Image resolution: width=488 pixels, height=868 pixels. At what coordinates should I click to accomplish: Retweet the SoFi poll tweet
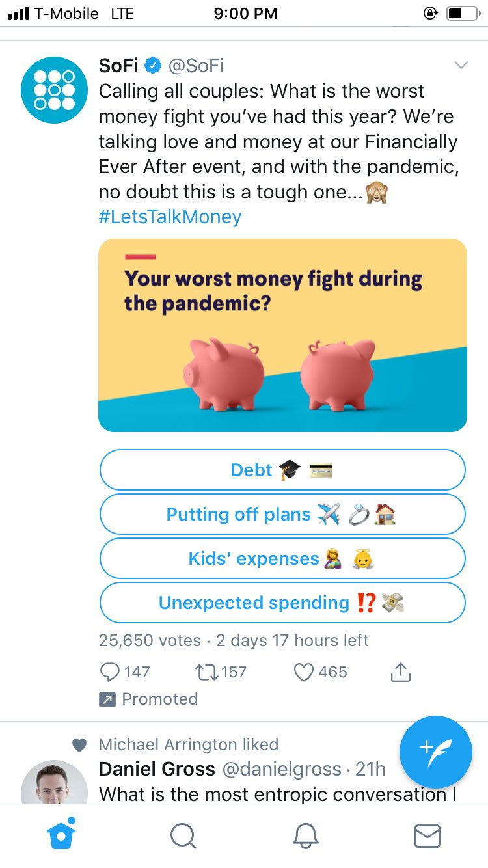coord(206,672)
